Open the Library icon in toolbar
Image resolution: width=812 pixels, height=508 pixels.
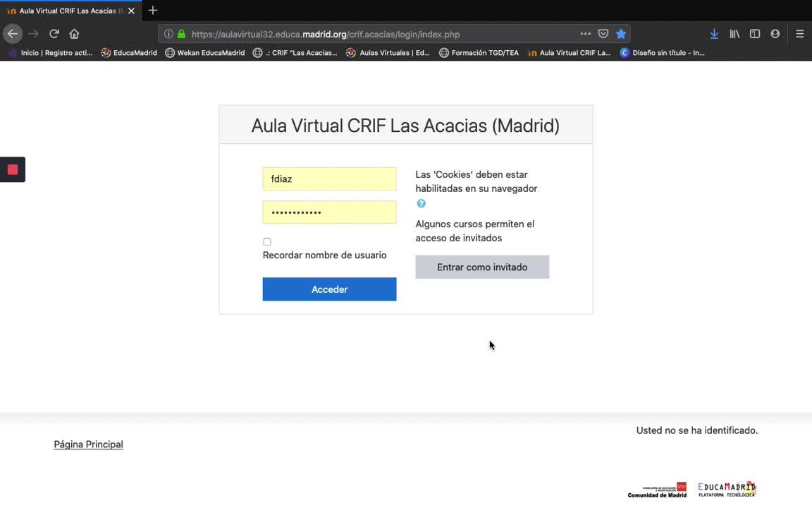tap(734, 34)
